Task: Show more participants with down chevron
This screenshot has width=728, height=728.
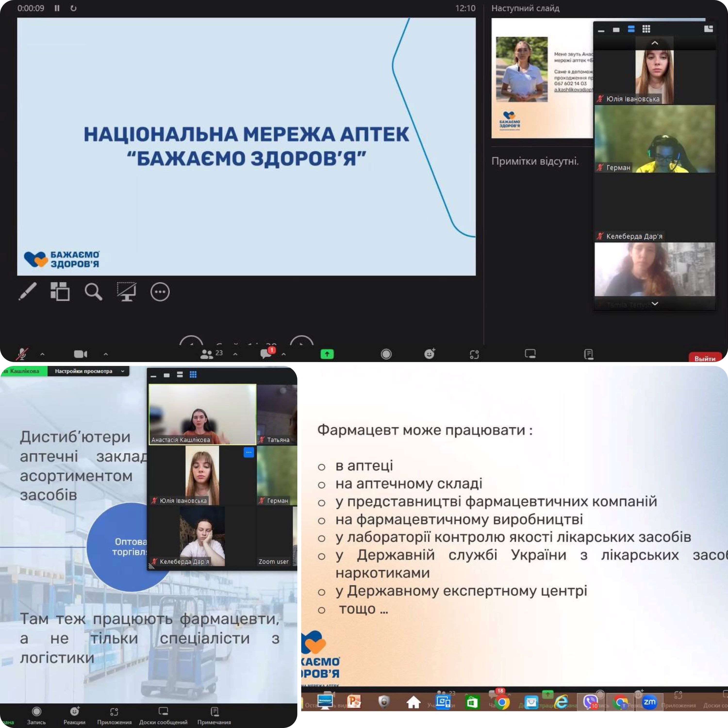Action: coord(655,303)
